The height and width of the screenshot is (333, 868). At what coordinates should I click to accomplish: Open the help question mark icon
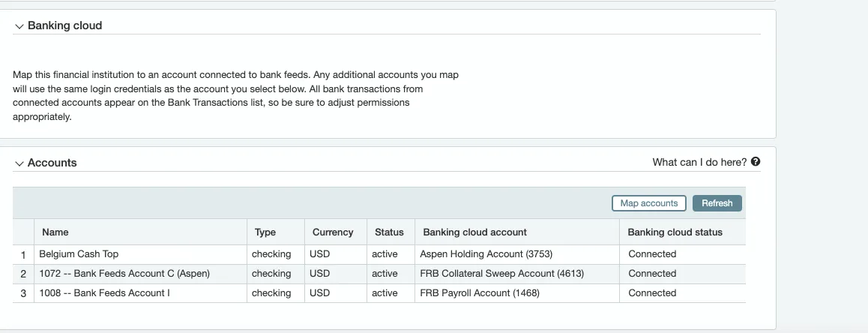coord(756,162)
